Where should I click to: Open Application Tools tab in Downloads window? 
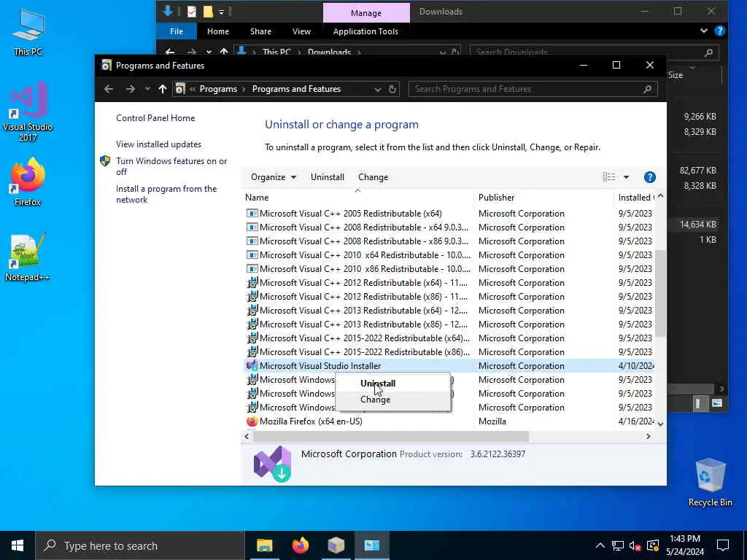pos(365,31)
